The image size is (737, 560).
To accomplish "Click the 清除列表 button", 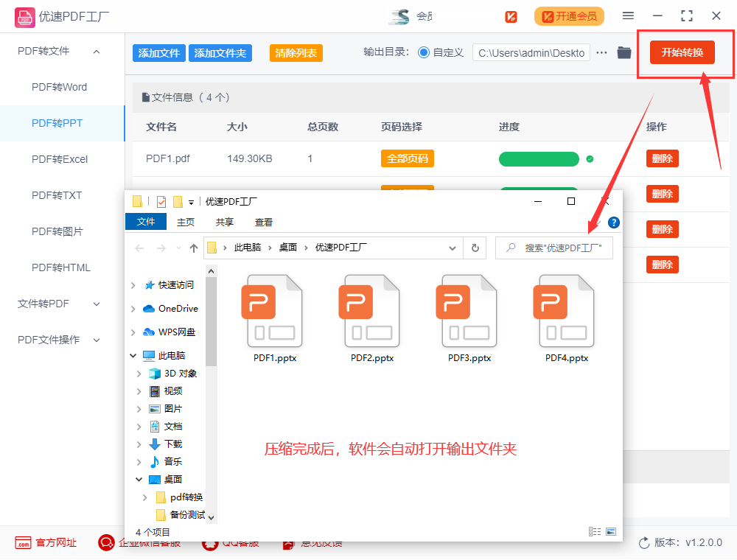I will coord(296,53).
